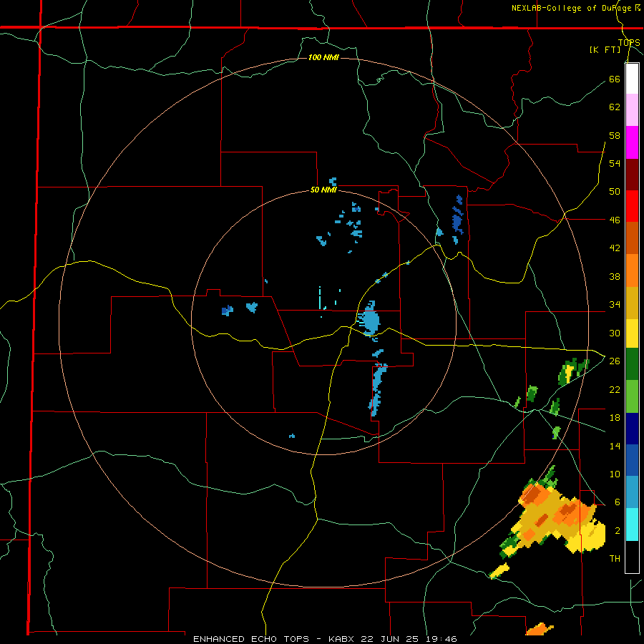
Task: Select the 50 legend value
Action: click(615, 192)
